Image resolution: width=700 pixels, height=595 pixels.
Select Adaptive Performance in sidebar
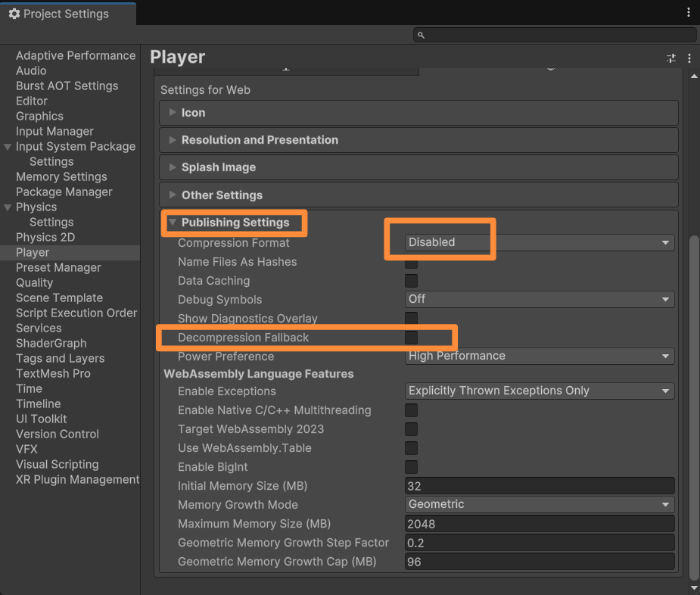tap(76, 55)
